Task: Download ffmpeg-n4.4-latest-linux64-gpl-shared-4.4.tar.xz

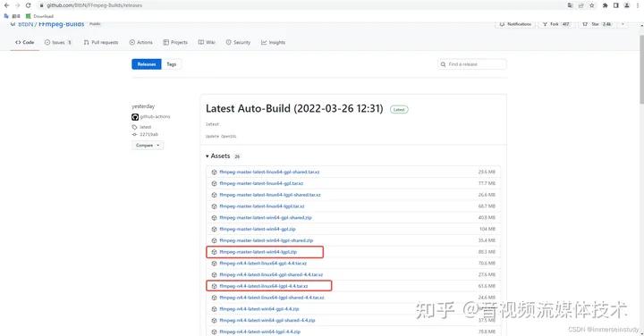Action: coord(272,274)
